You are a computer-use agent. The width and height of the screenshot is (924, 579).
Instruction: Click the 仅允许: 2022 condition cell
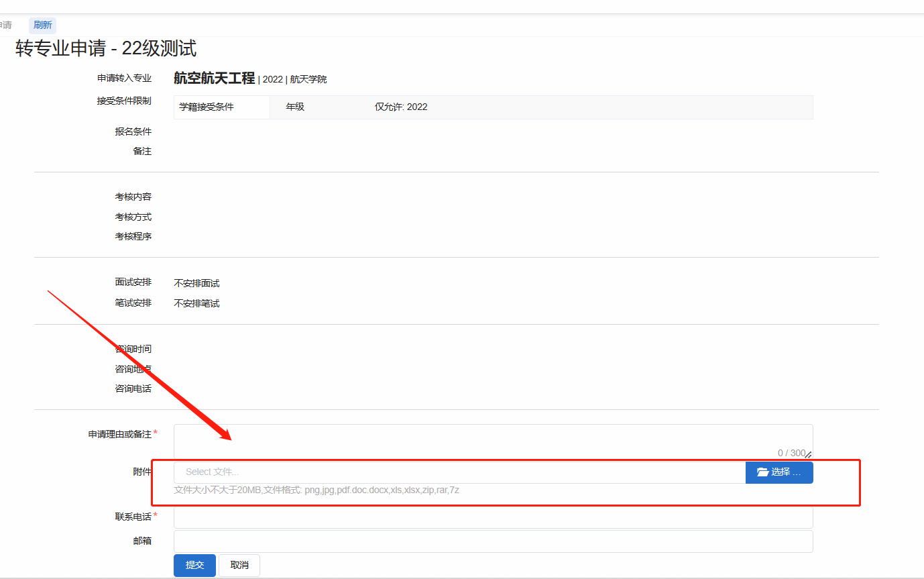[401, 107]
